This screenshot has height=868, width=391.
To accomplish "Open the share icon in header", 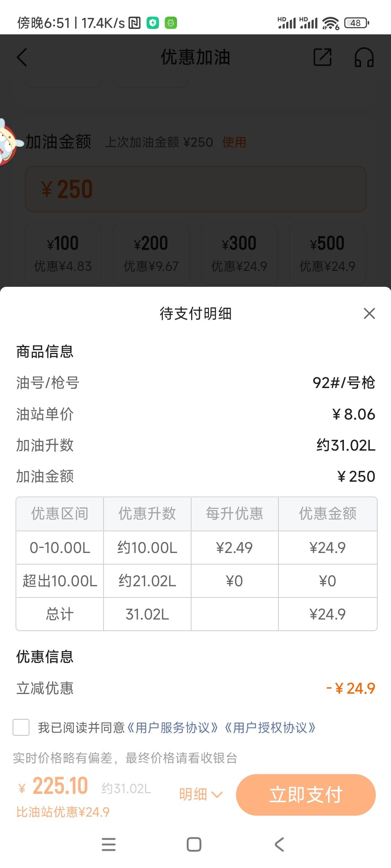I will click(x=322, y=57).
